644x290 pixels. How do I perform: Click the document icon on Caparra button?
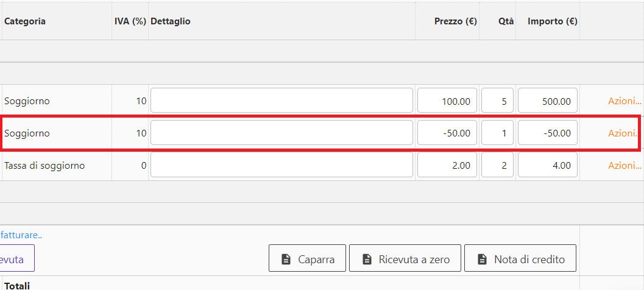pos(286,260)
